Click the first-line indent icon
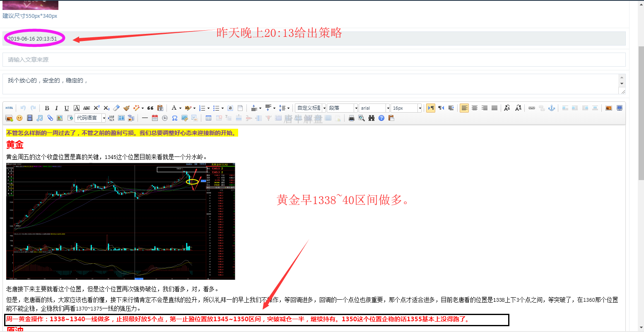 [451, 108]
